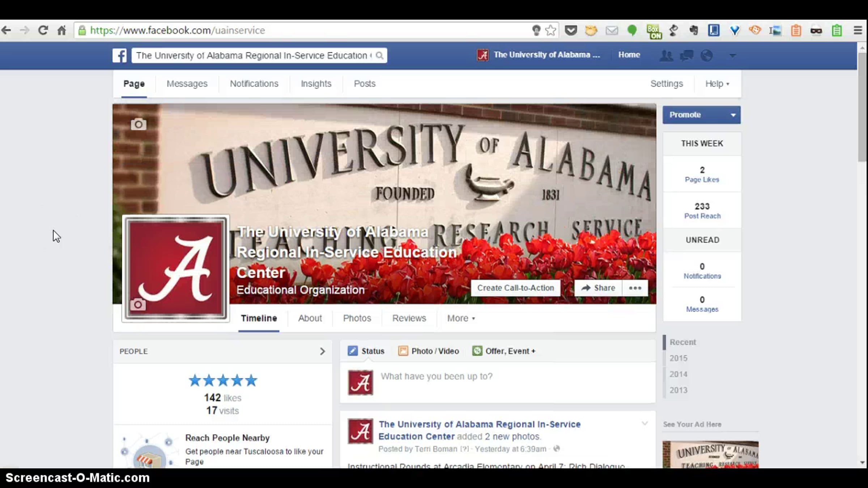868x488 pixels.
Task: Open the three-dots page options menu
Action: point(635,288)
